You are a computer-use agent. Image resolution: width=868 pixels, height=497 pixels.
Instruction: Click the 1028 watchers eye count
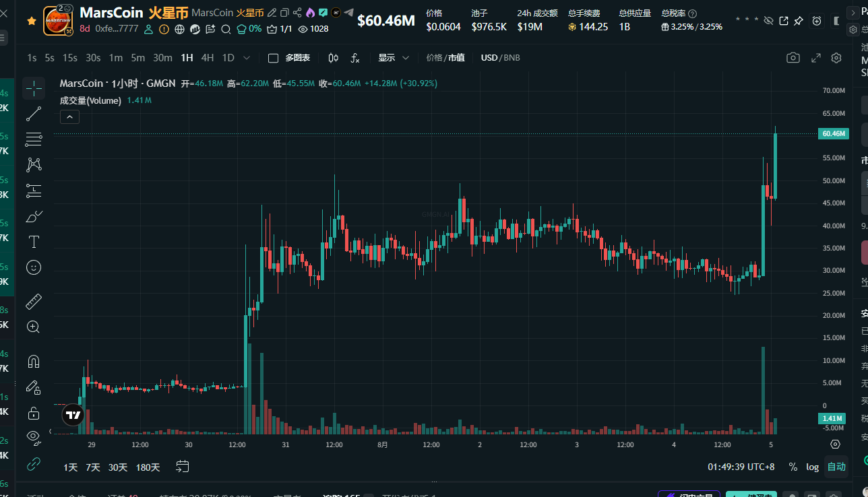click(313, 29)
